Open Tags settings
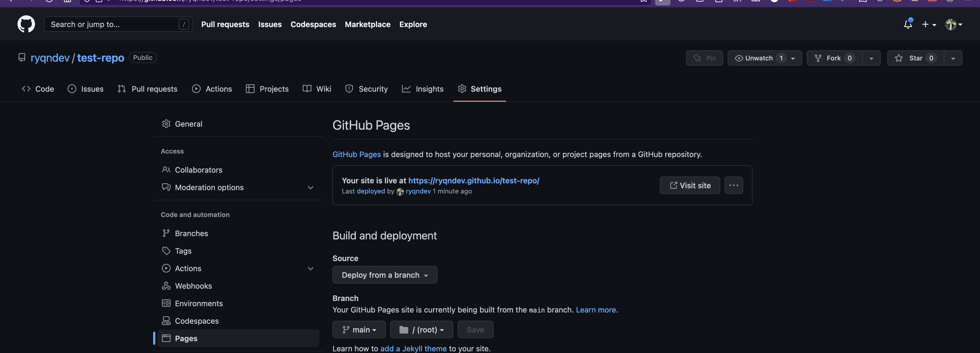The height and width of the screenshot is (353, 980). coord(238,251)
